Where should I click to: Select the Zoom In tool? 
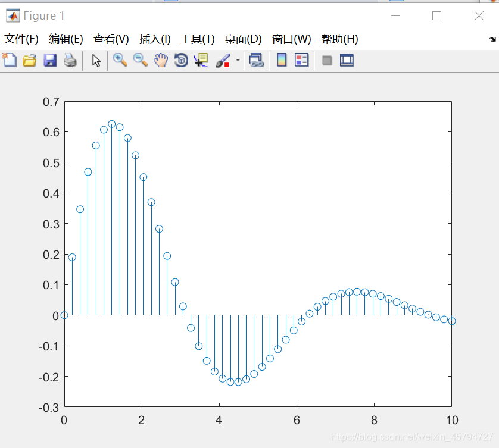pyautogui.click(x=120, y=60)
